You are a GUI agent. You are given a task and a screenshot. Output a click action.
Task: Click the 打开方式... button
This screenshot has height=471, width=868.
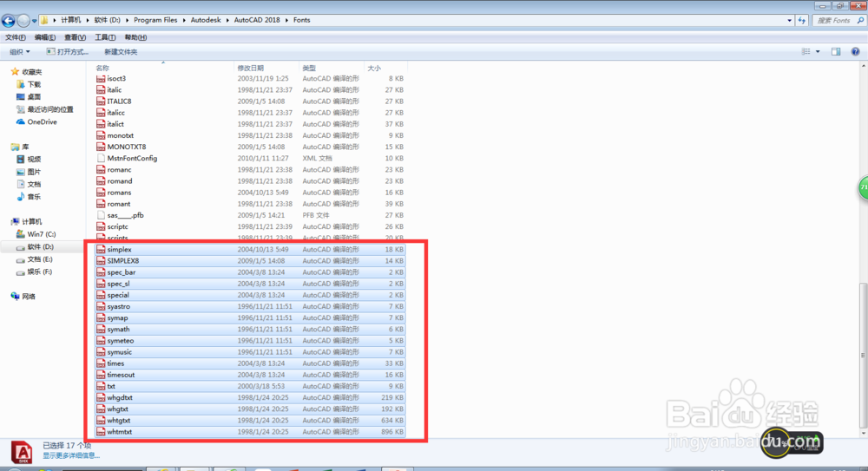point(67,52)
